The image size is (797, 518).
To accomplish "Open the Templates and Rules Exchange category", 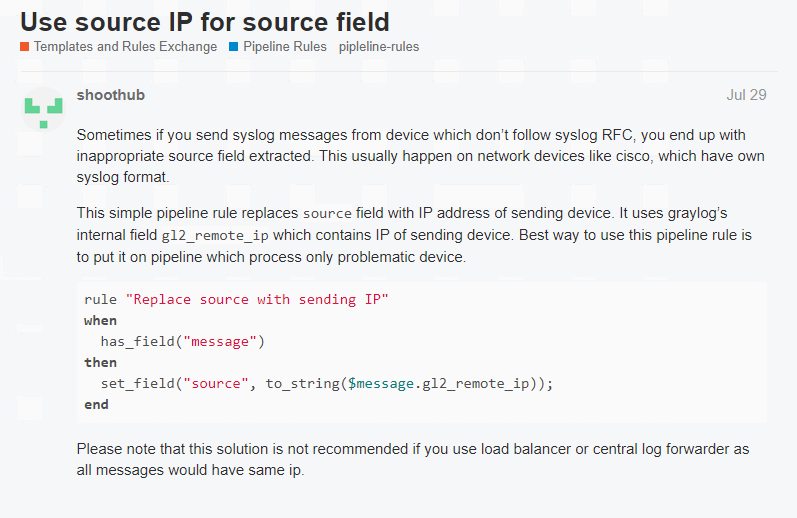I will [125, 47].
